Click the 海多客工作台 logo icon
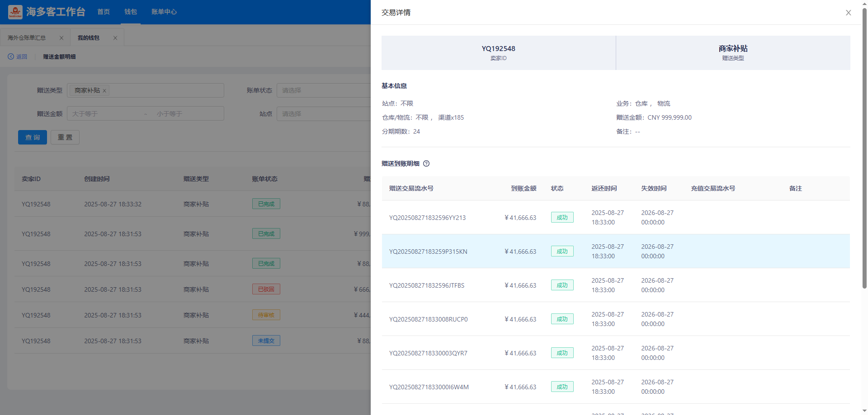 (15, 12)
